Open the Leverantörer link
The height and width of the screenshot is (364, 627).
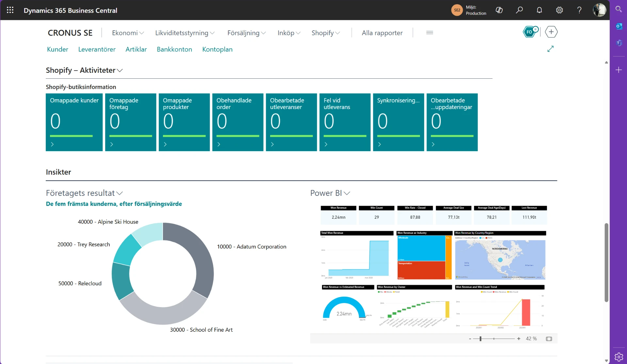point(97,49)
